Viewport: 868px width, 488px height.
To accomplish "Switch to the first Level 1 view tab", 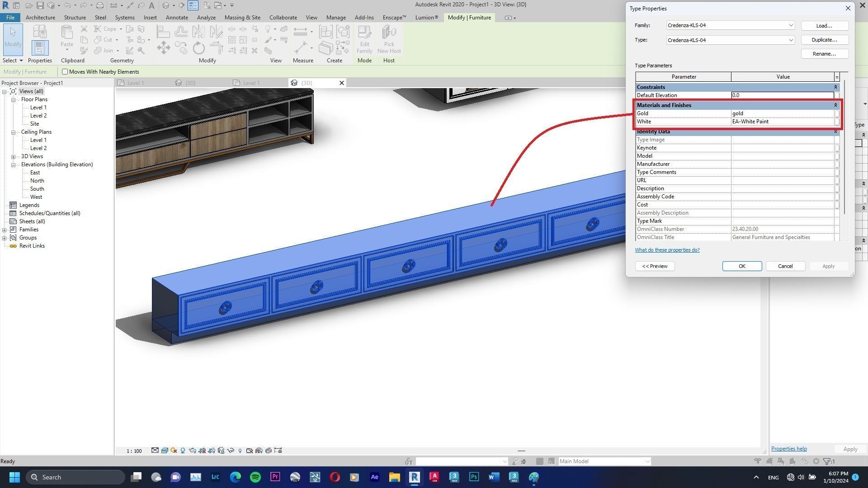I will coord(135,83).
